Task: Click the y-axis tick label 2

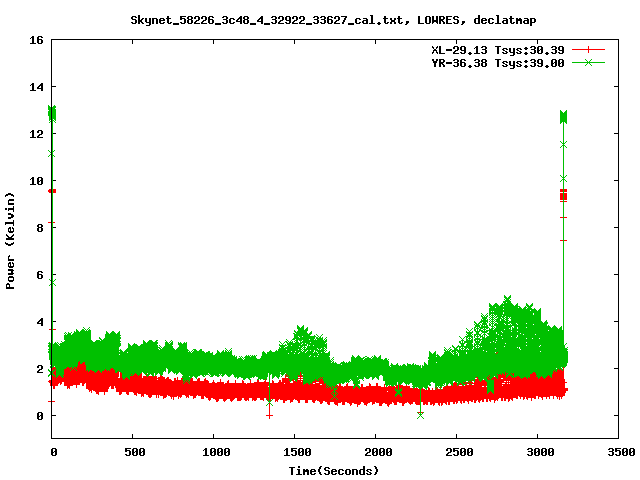Action: 40,369
